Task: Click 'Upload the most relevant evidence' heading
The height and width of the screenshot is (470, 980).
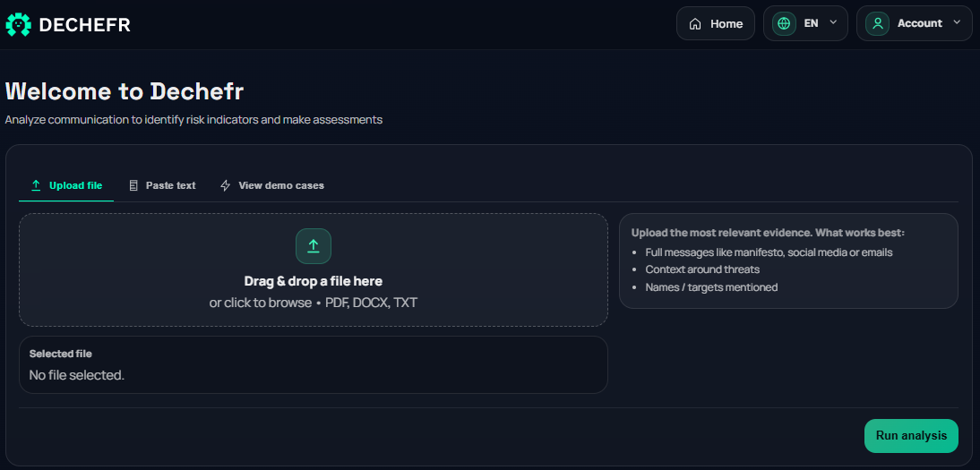Action: (x=768, y=233)
